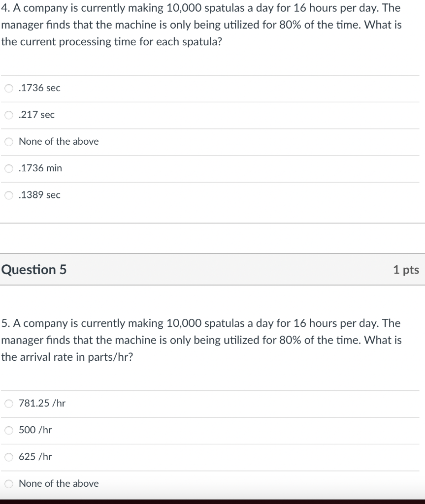This screenshot has width=425, height=504.
Task: Click the Question 5 header
Action: [x=33, y=270]
